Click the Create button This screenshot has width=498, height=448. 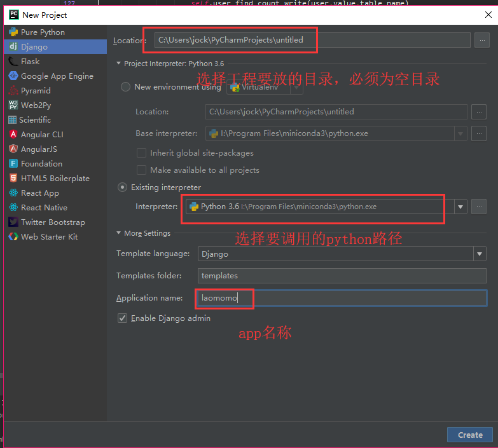tap(470, 435)
